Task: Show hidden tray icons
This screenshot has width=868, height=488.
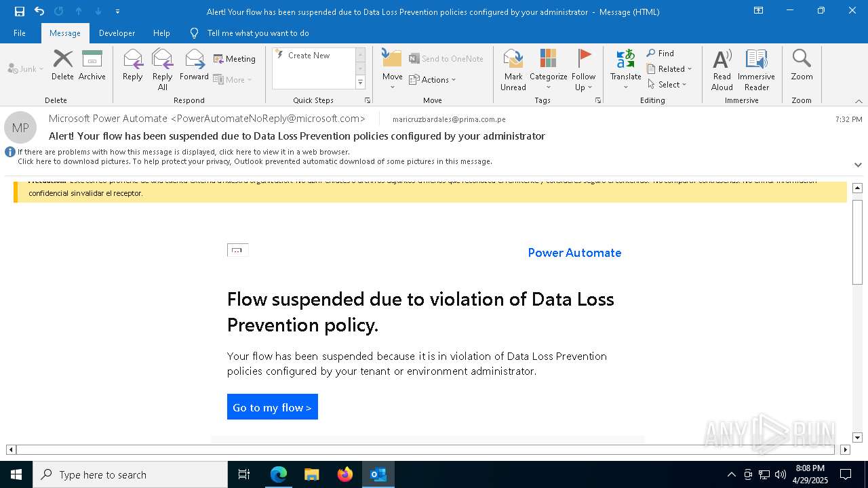Action: pos(731,474)
